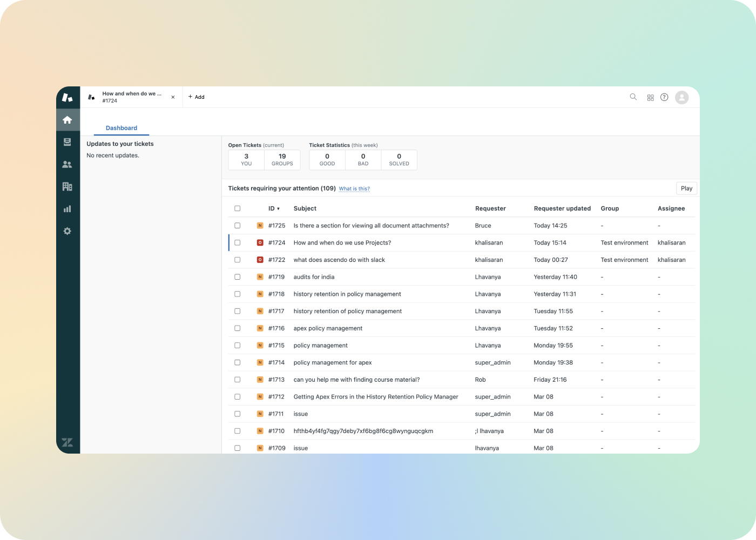
Task: Open the Admin gear icon
Action: [x=67, y=231]
